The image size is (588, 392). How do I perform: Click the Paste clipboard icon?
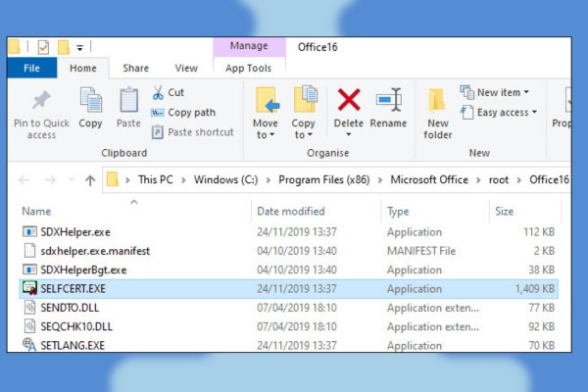point(128,100)
